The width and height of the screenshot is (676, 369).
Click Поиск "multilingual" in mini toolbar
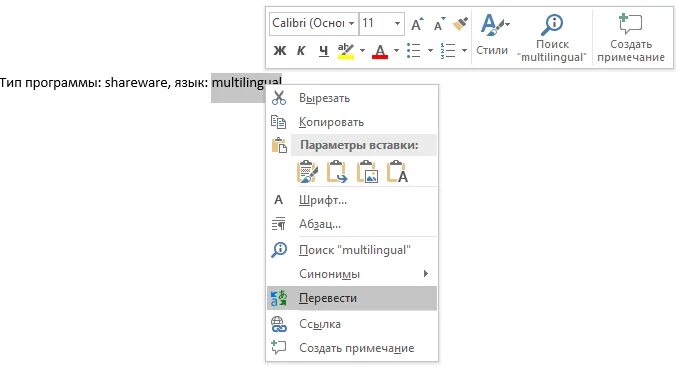tap(552, 38)
